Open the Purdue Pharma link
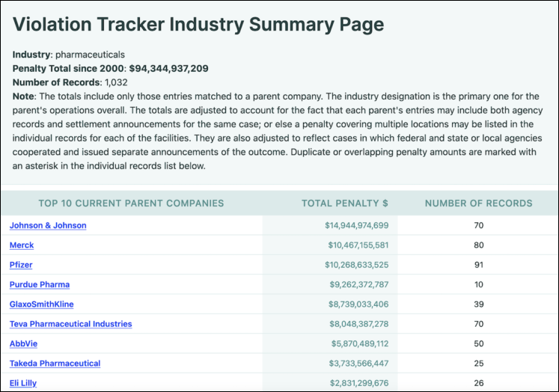The width and height of the screenshot is (559, 392). click(x=40, y=284)
